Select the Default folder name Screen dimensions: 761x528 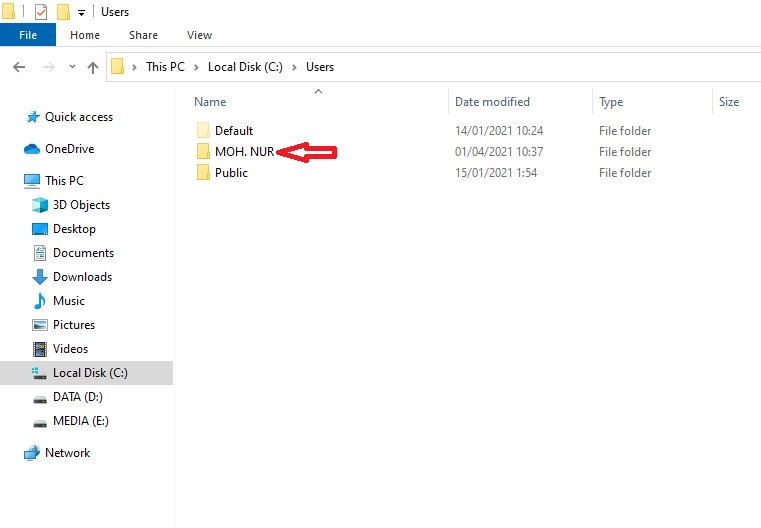pos(234,131)
